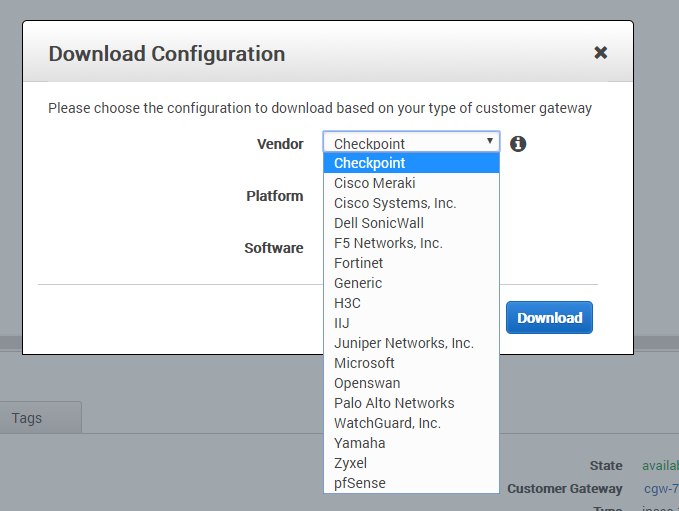Pick Dell SonicWall from the list

coord(411,223)
